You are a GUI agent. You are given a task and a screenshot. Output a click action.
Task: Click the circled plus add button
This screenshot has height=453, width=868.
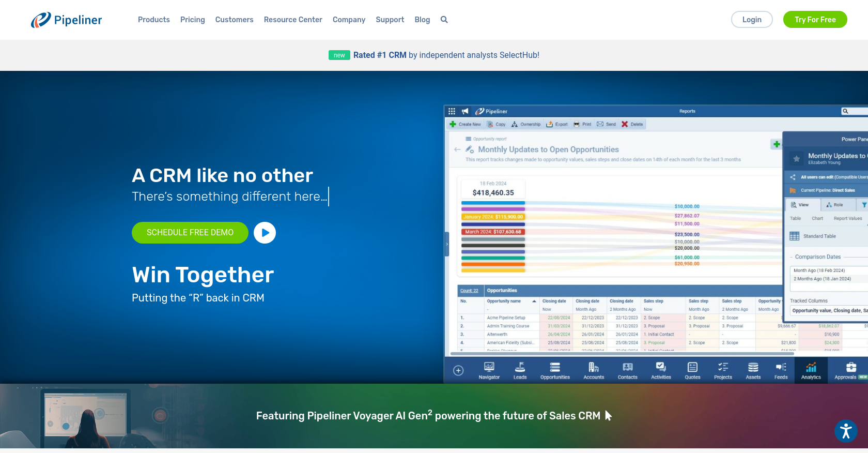click(x=458, y=370)
